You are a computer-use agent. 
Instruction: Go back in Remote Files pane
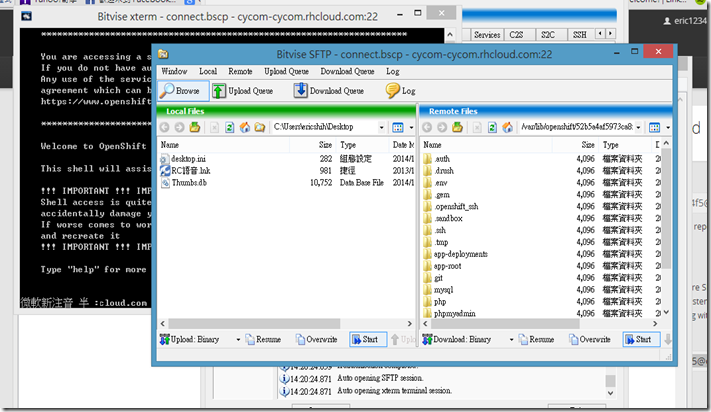[427, 127]
